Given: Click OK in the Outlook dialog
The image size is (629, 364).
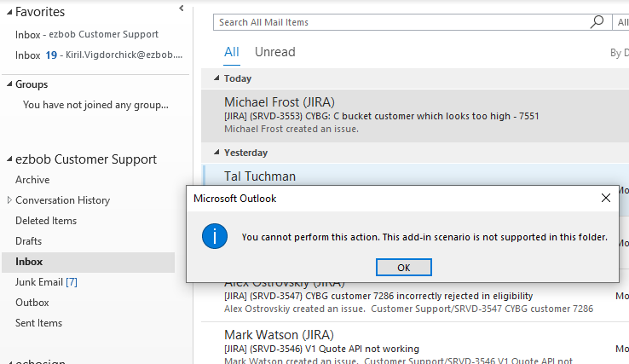Looking at the screenshot, I should click(403, 268).
